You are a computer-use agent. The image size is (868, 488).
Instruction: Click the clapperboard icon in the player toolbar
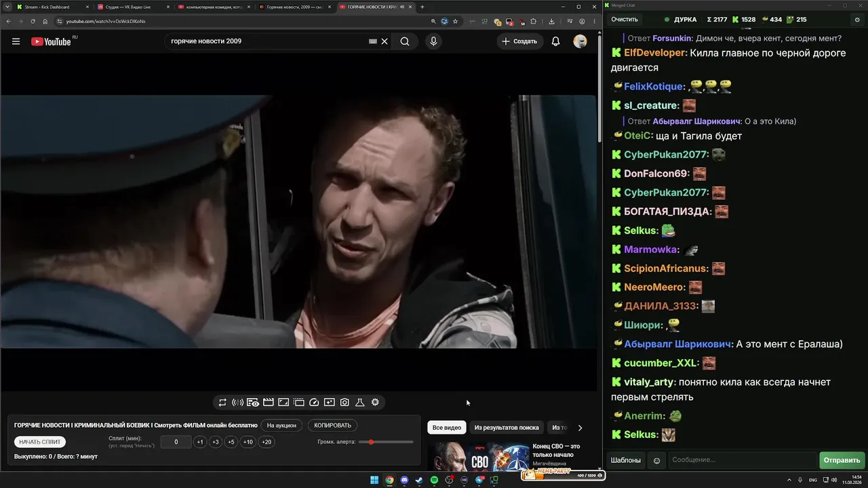pos(269,403)
